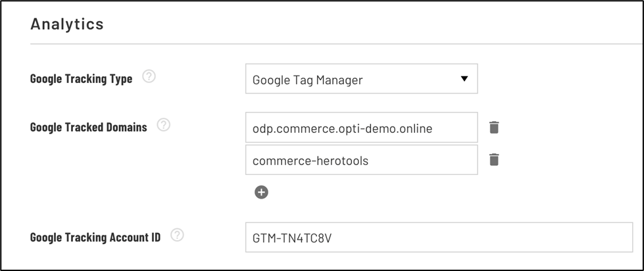Click into the Google Tracking Account ID field
The image size is (644, 271).
[x=439, y=237]
